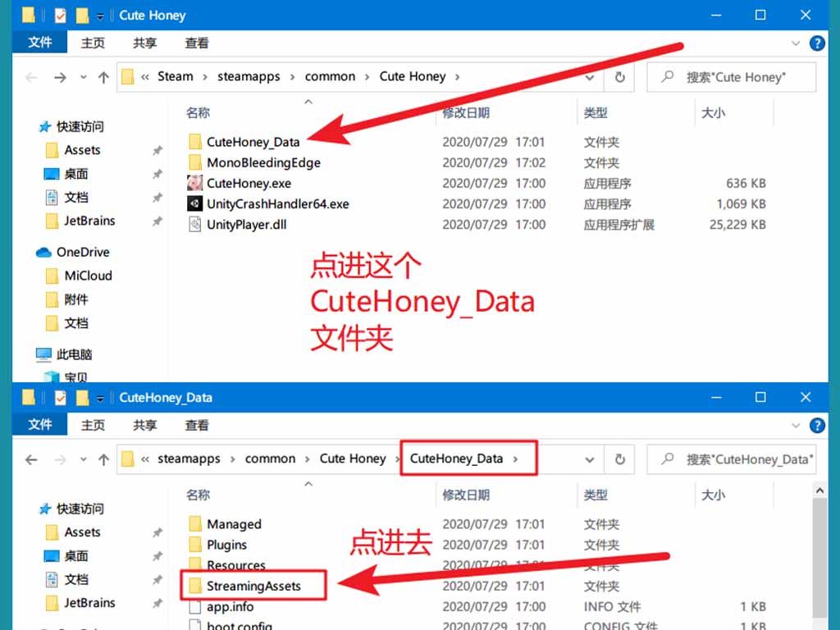This screenshot has height=630, width=840.
Task: Go up one level in CuteHoney_Data window
Action: (103, 459)
